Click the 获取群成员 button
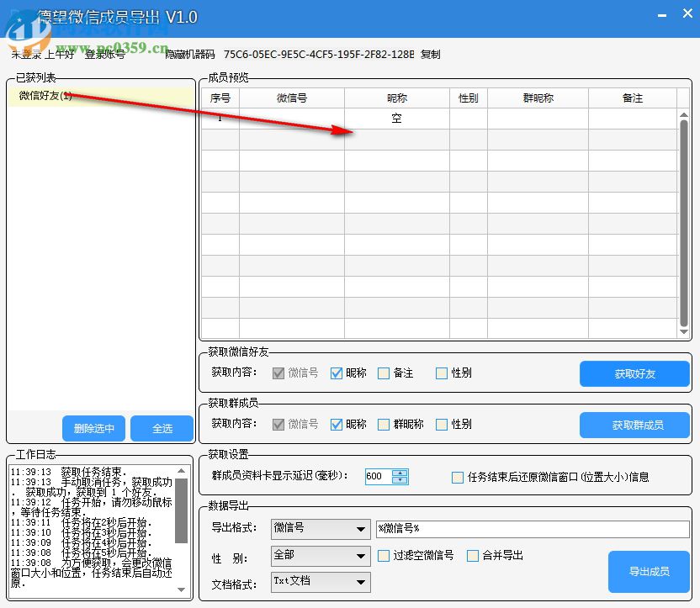 [634, 426]
